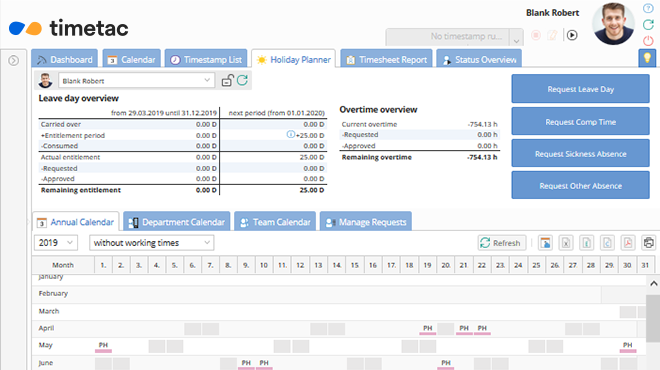Viewport: 660px width, 370px height.
Task: Toggle the padlock icon next to employee selector
Action: point(227,80)
